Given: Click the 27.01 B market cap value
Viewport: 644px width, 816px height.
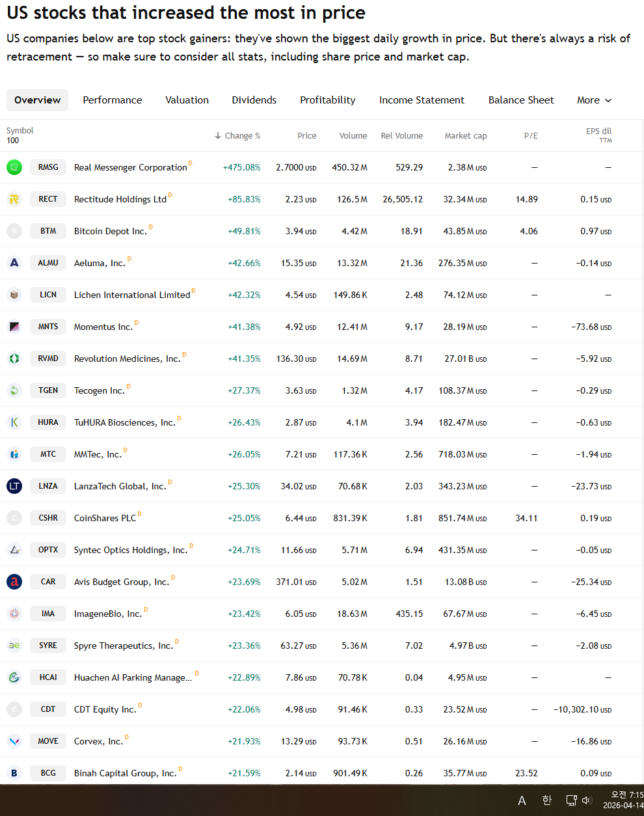Looking at the screenshot, I should [x=466, y=359].
